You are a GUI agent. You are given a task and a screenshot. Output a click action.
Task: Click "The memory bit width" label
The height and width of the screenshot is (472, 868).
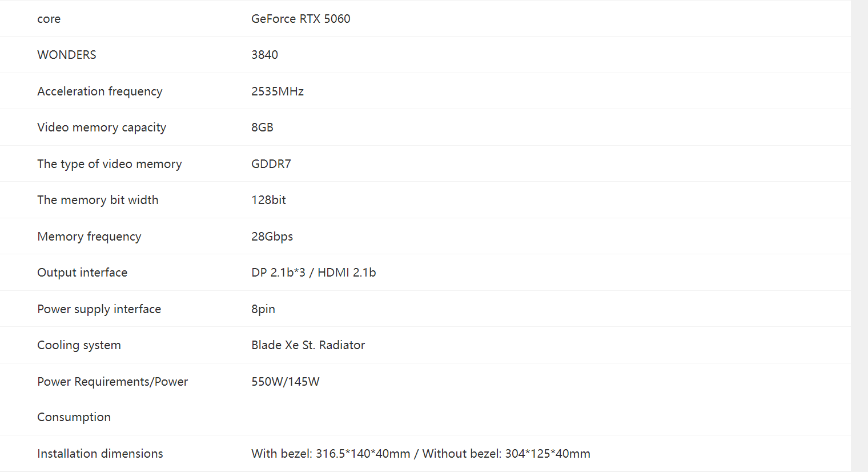[x=98, y=200]
